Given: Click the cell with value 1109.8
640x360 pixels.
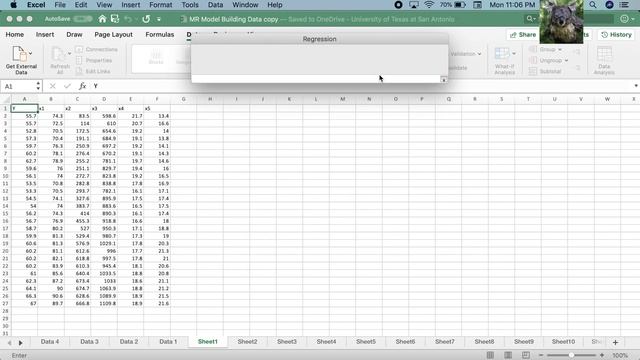Looking at the screenshot, I should click(x=104, y=303).
